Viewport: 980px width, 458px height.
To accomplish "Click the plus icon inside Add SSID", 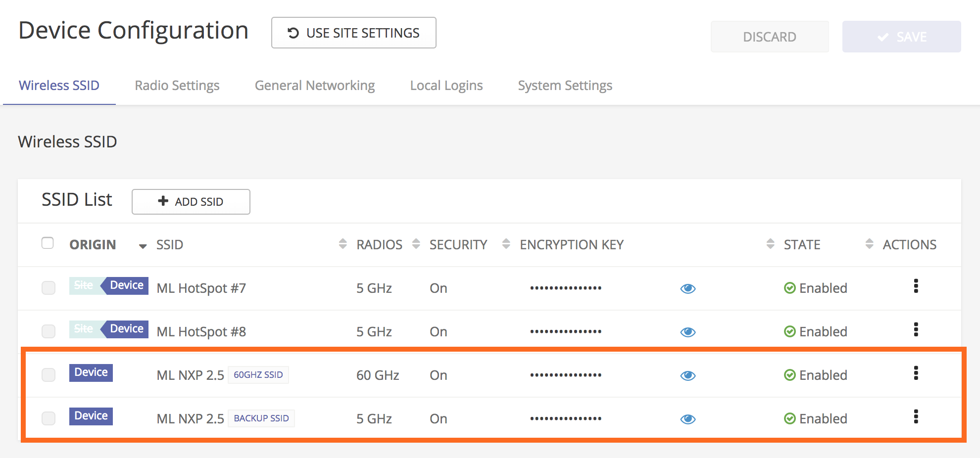I will 162,201.
